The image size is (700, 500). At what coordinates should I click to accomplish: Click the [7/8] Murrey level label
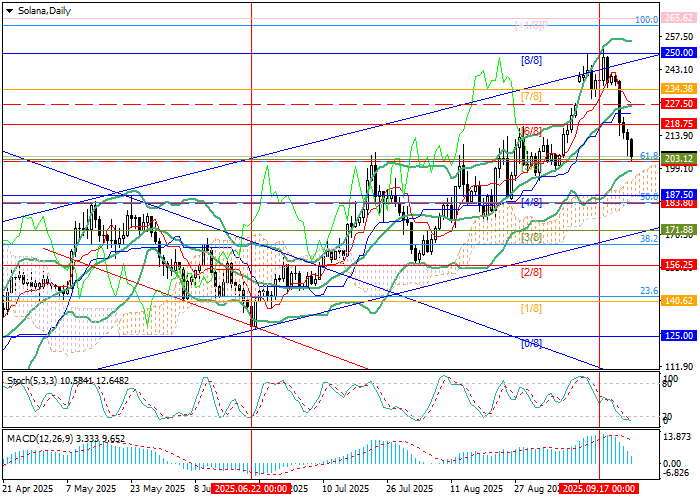pyautogui.click(x=531, y=95)
